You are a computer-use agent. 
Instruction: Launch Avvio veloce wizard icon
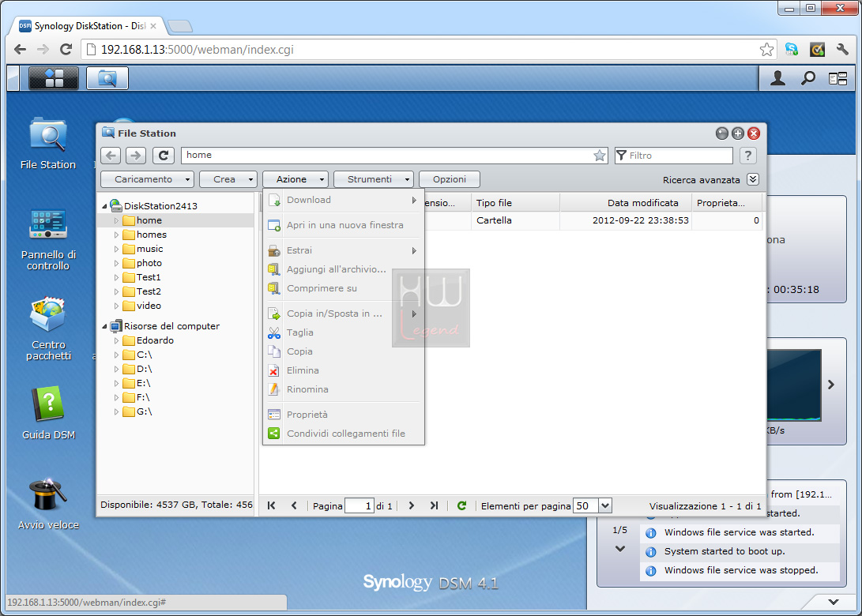point(48,504)
